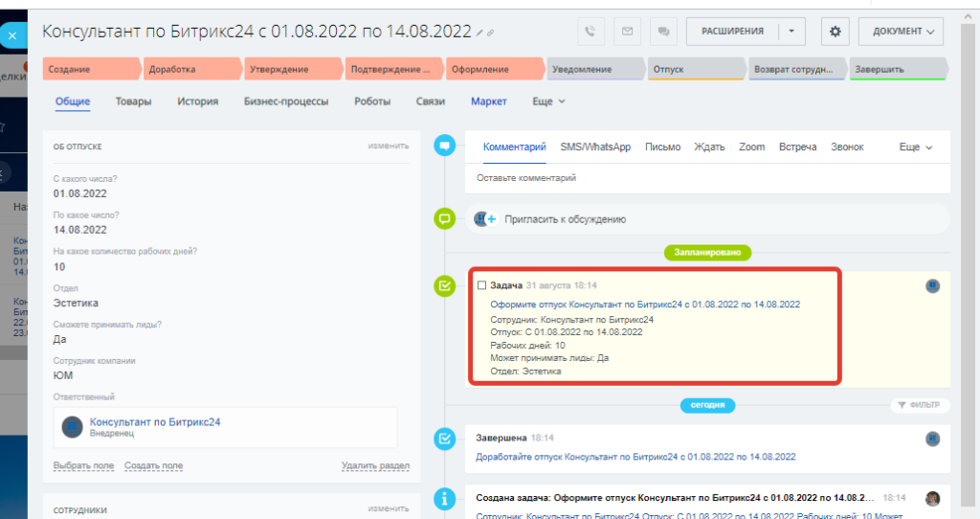Screen dimensions: 980x519
Task: Click the responsible person avatar Консультант по Битрикс24
Action: point(72,427)
